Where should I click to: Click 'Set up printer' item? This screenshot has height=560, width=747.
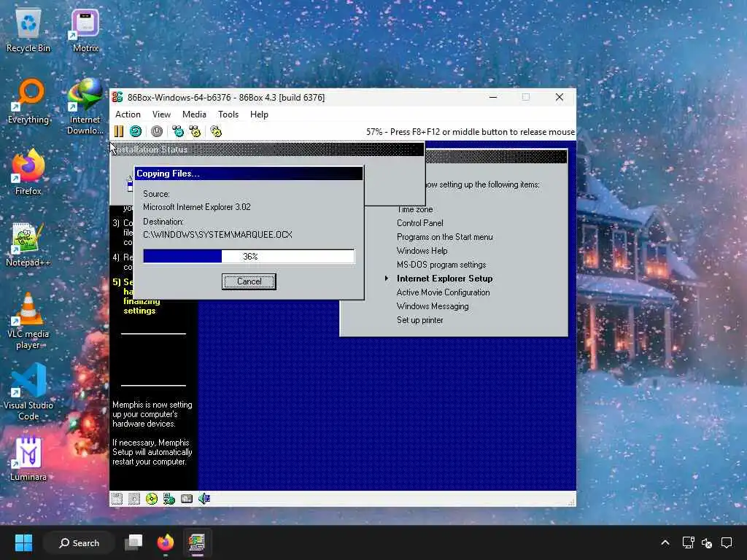click(x=419, y=320)
